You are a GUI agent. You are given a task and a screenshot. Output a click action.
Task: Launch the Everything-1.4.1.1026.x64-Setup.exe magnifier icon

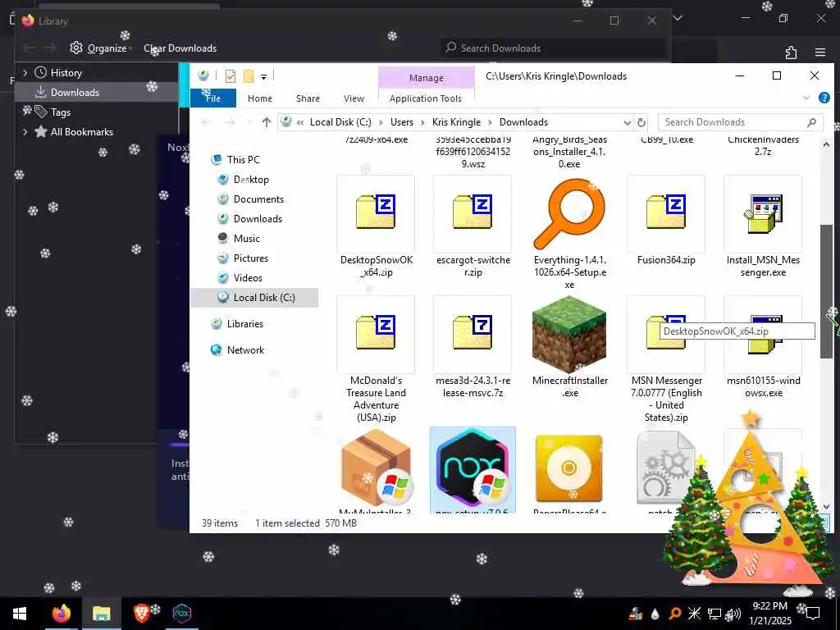569,214
